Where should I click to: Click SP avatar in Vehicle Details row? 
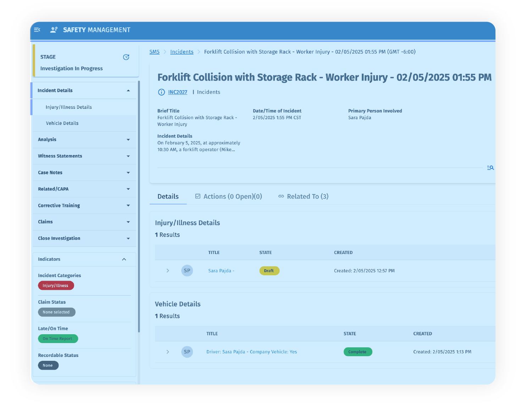click(187, 352)
